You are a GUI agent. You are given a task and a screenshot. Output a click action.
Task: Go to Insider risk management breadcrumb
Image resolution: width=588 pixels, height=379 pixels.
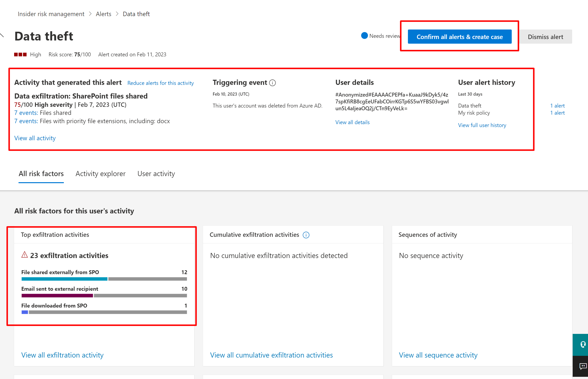51,14
